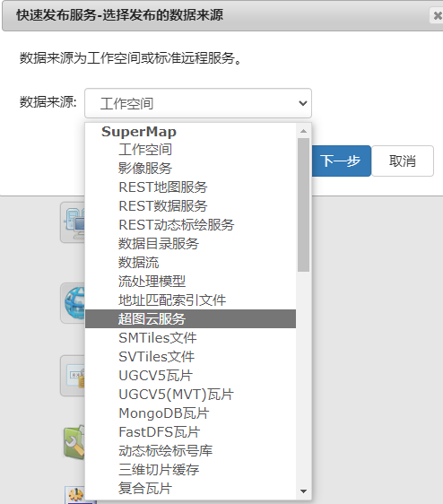This screenshot has width=443, height=504.
Task: Click the computer network icon behind the dropdown
Action: coord(73,222)
